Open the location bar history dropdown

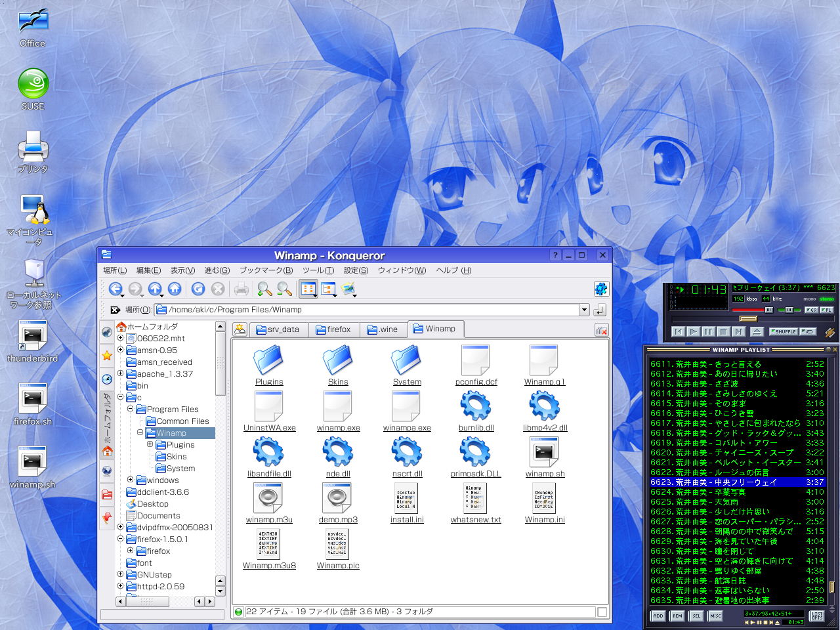pyautogui.click(x=584, y=310)
